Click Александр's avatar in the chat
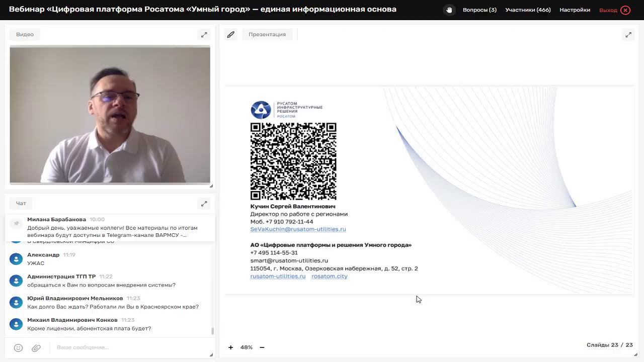Screen dimensions: 644x362 click(x=16, y=259)
